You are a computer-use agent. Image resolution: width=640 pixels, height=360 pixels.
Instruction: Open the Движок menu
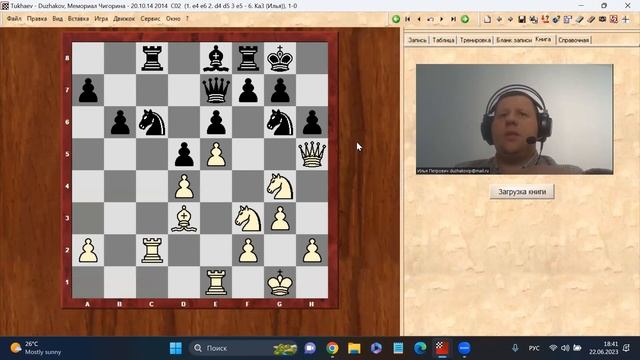click(124, 18)
